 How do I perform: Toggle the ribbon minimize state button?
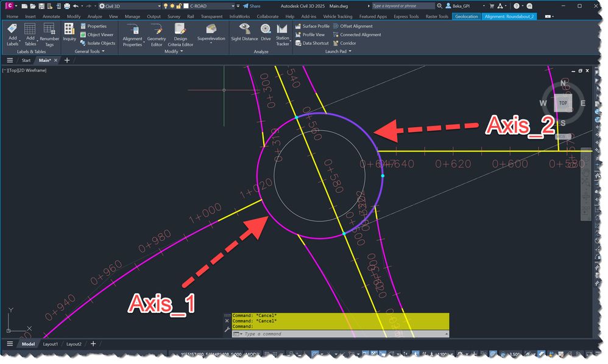click(549, 16)
